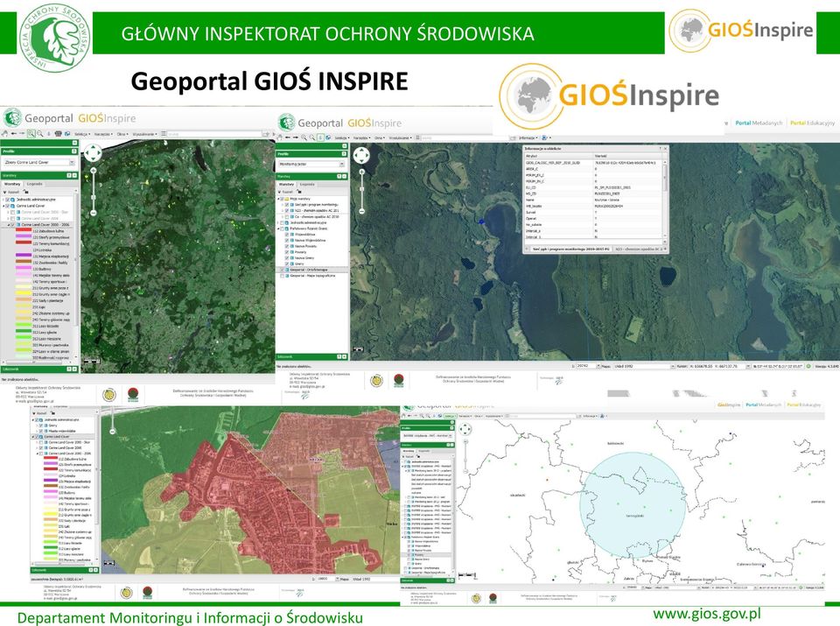Click plus zoom button in Zbiory Corine Land Cover window

[94, 171]
